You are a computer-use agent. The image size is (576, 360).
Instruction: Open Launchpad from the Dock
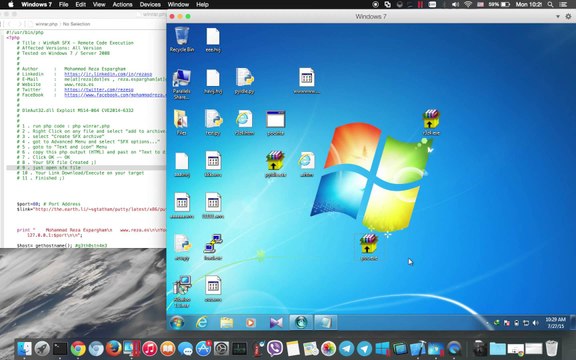point(42,348)
